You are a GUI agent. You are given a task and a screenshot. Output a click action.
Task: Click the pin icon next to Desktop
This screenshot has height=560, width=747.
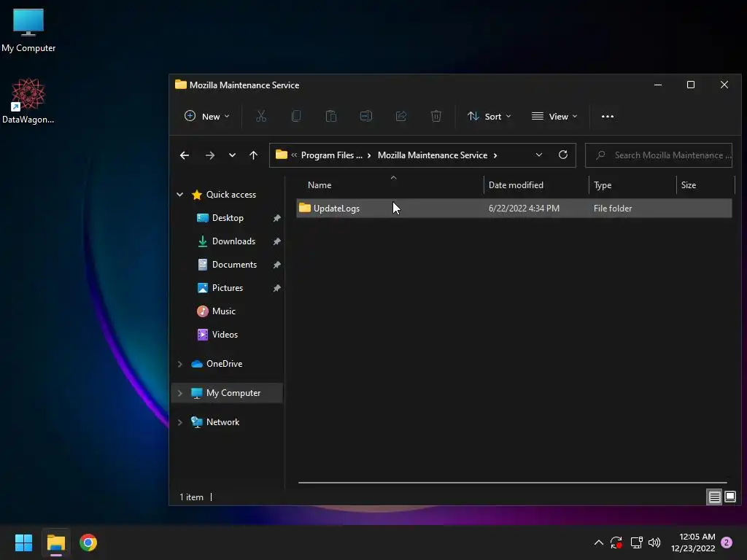tap(276, 218)
